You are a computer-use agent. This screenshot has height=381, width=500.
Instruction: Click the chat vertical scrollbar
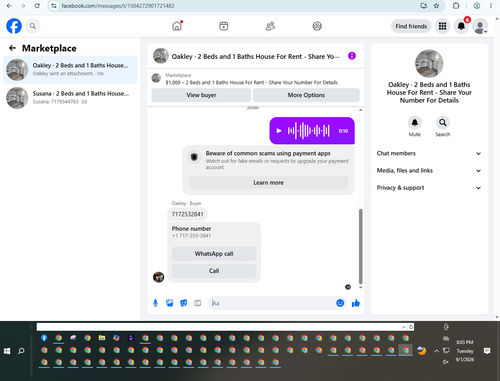pos(360,247)
